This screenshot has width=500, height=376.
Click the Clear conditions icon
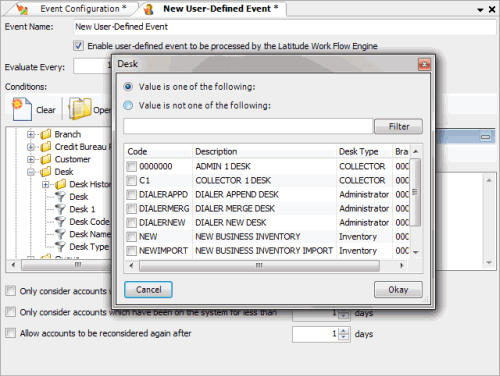(22, 109)
